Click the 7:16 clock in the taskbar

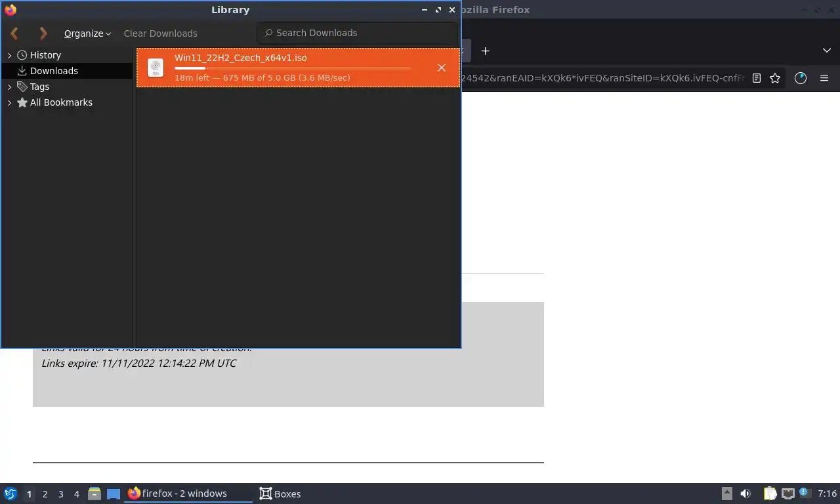828,493
